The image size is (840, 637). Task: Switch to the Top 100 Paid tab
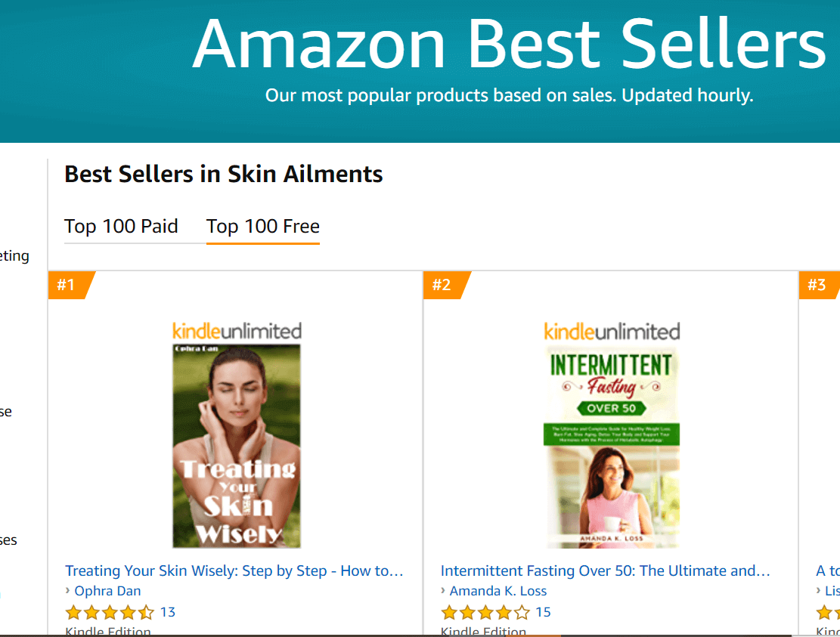[121, 227]
